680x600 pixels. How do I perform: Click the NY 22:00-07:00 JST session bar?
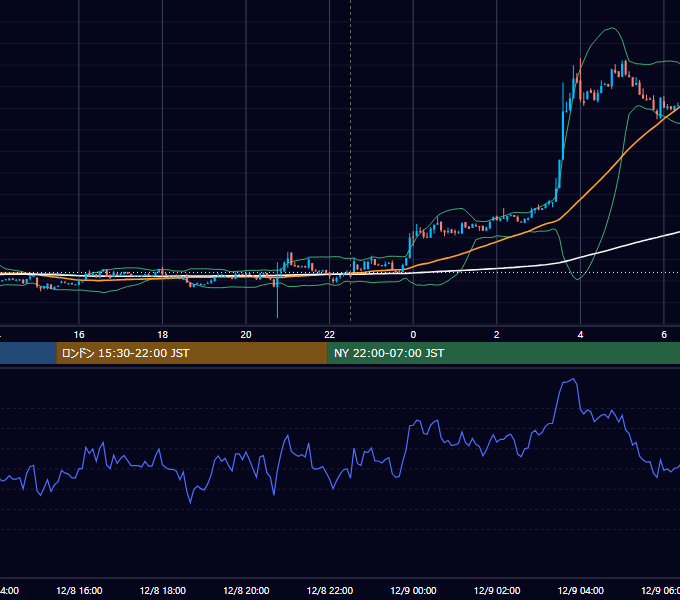pos(503,353)
